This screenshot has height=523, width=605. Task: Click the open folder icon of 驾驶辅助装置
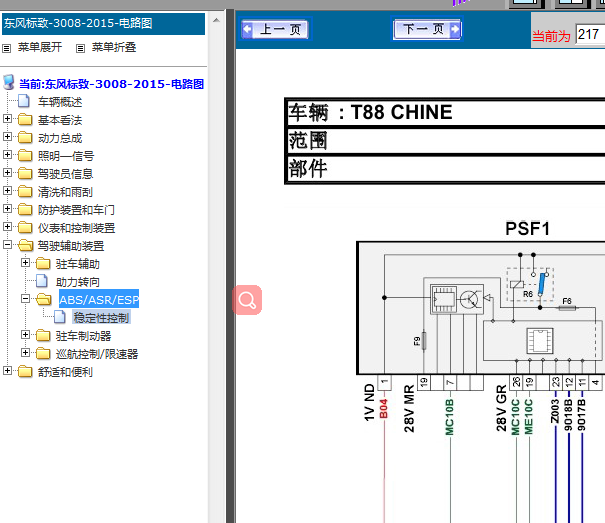25,245
